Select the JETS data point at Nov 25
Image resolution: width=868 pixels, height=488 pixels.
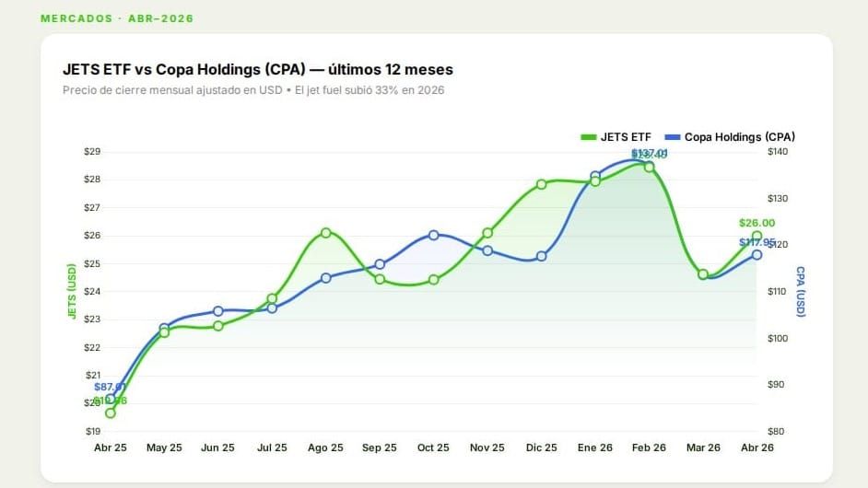[x=487, y=233]
